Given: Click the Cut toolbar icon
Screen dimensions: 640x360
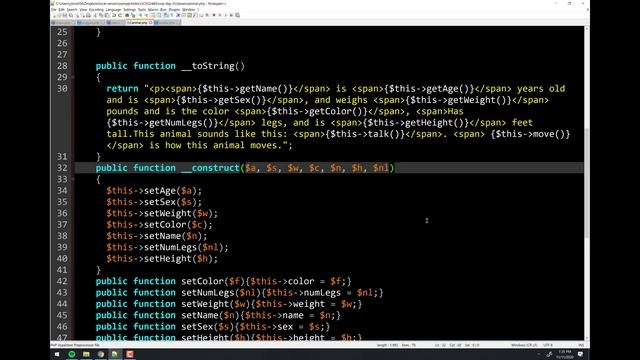Looking at the screenshot, I should [96, 15].
